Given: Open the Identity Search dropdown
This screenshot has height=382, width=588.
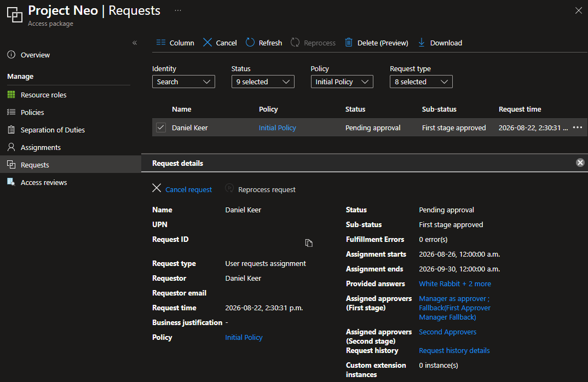Looking at the screenshot, I should tap(183, 82).
